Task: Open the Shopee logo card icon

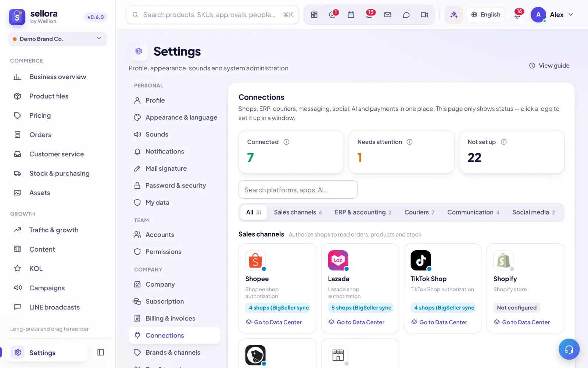Action: point(255,261)
